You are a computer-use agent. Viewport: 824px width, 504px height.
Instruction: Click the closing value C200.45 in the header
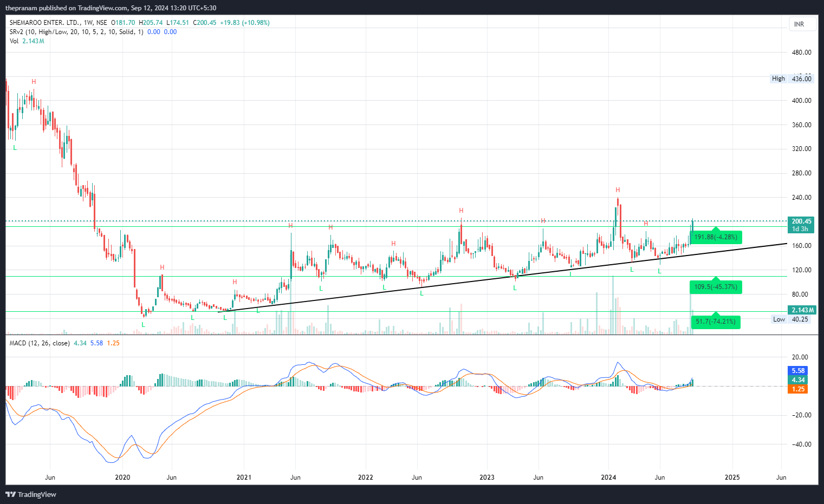tap(206, 23)
